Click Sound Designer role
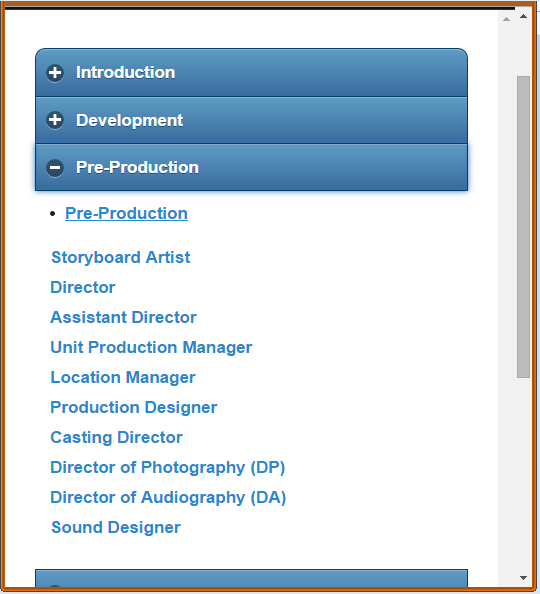540x594 pixels. click(x=116, y=527)
